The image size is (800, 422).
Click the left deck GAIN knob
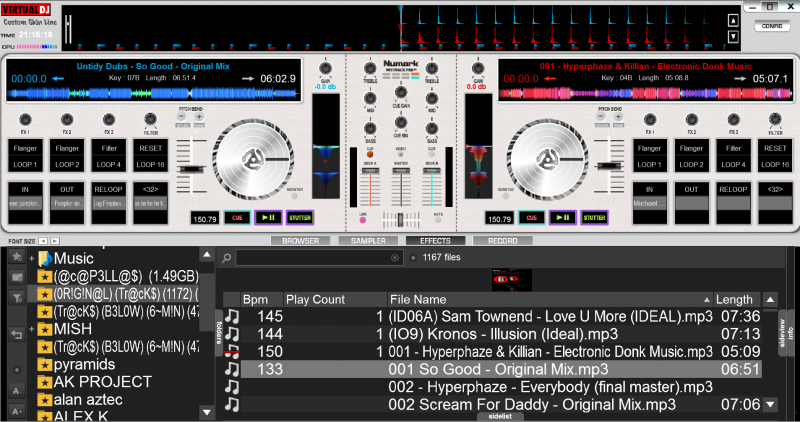(325, 68)
